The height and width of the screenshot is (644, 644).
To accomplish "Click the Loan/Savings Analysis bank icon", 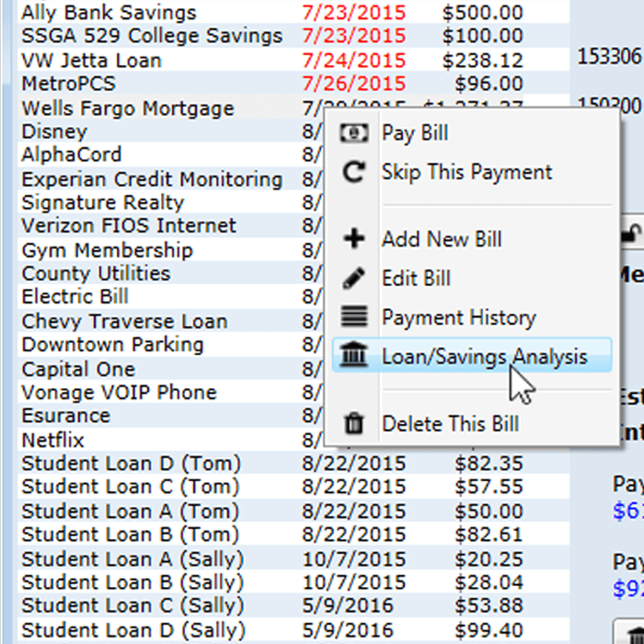I will coord(353,355).
